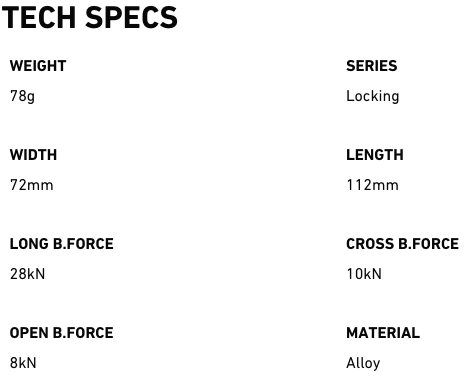This screenshot has width=469, height=385.
Task: Select the LONG B.FORCE label
Action: coord(62,244)
